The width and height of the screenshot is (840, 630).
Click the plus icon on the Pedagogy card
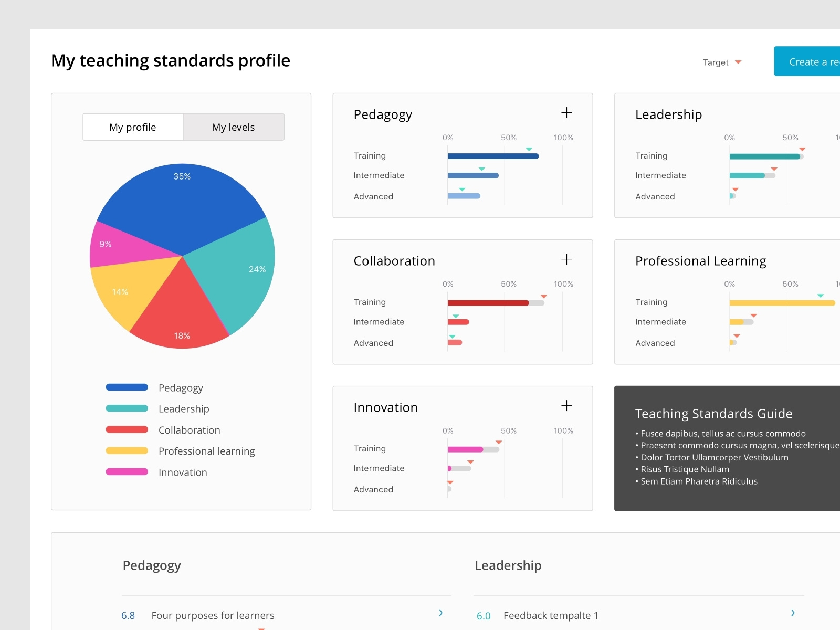point(567,112)
